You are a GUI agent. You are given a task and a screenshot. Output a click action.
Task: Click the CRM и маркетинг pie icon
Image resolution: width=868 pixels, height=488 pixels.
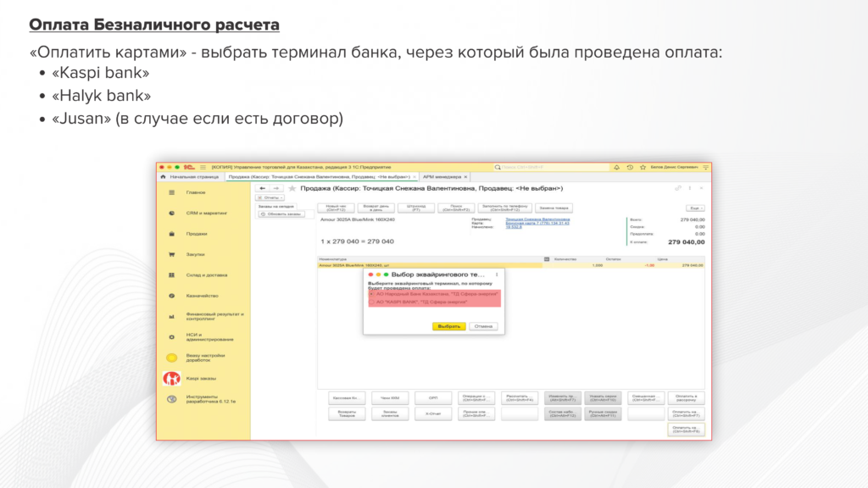click(171, 213)
